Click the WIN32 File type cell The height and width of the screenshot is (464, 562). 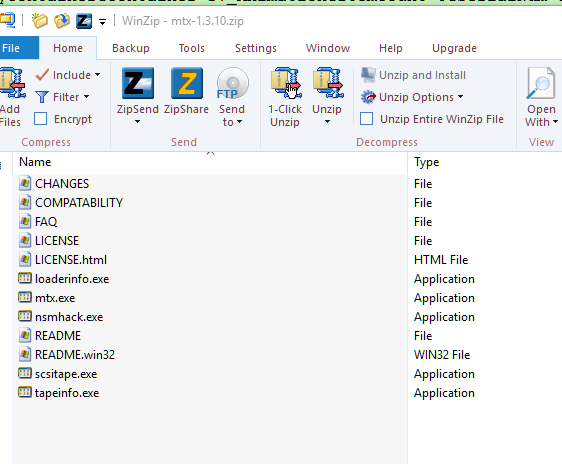[x=442, y=355]
